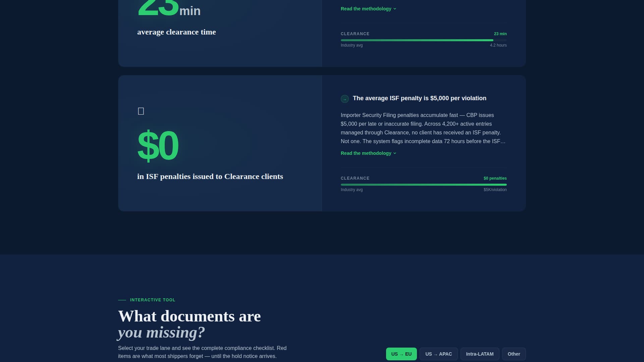Click the 'average clearance time' caption
This screenshot has width=644, height=362.
tap(176, 32)
